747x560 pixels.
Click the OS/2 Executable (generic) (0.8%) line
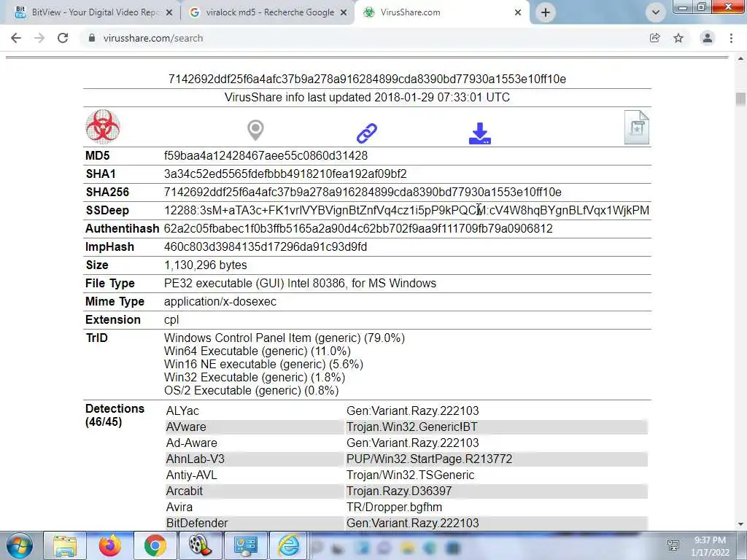pos(251,391)
